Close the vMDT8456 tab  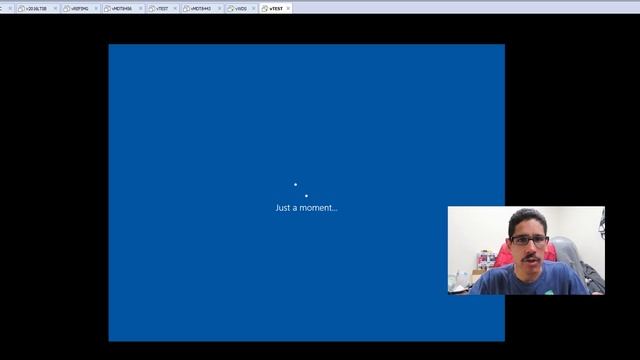140,9
